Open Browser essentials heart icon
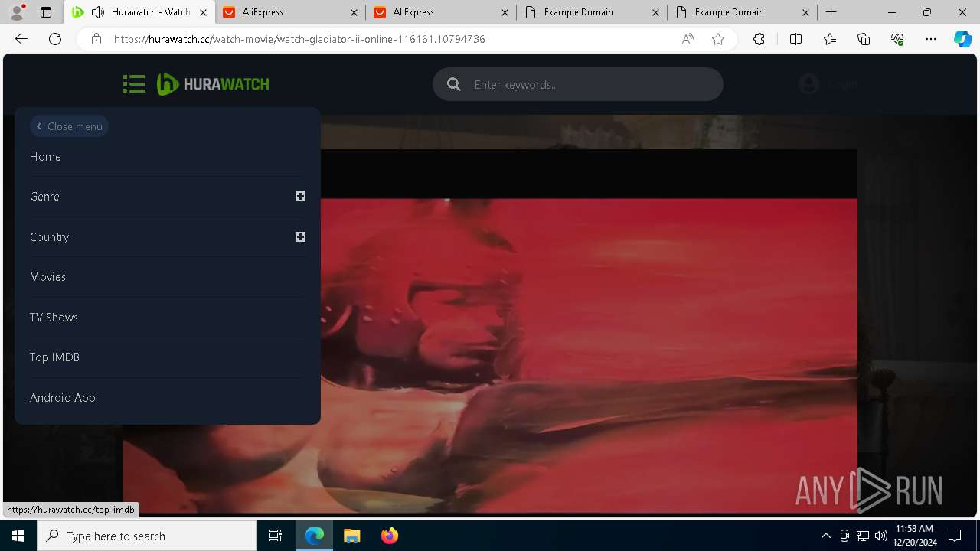The height and width of the screenshot is (551, 980). click(897, 39)
